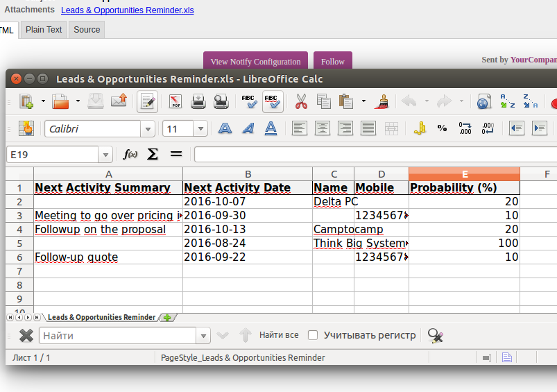Screen dimensions: 557x392
Task: Justify cell text
Action: 368,128
